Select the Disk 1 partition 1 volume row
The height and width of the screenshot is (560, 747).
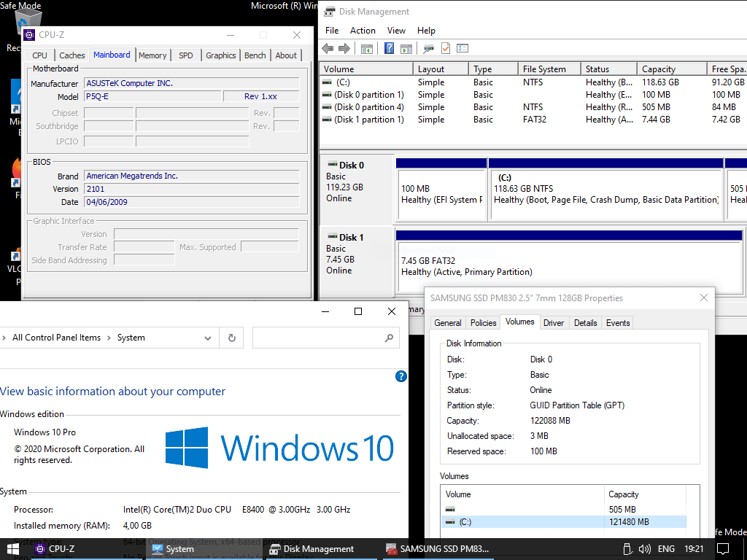[533, 120]
